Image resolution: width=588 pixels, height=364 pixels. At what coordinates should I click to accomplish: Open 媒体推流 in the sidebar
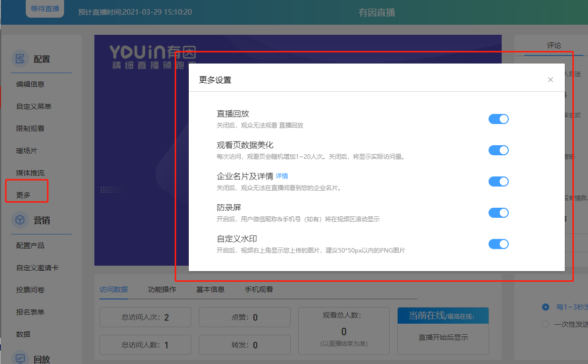(30, 172)
